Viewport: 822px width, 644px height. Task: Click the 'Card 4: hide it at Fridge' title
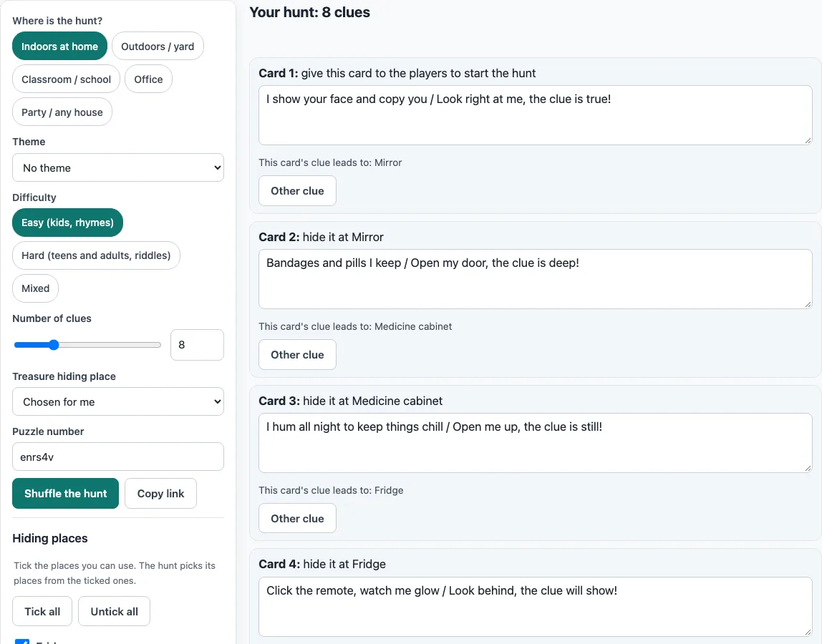click(322, 565)
